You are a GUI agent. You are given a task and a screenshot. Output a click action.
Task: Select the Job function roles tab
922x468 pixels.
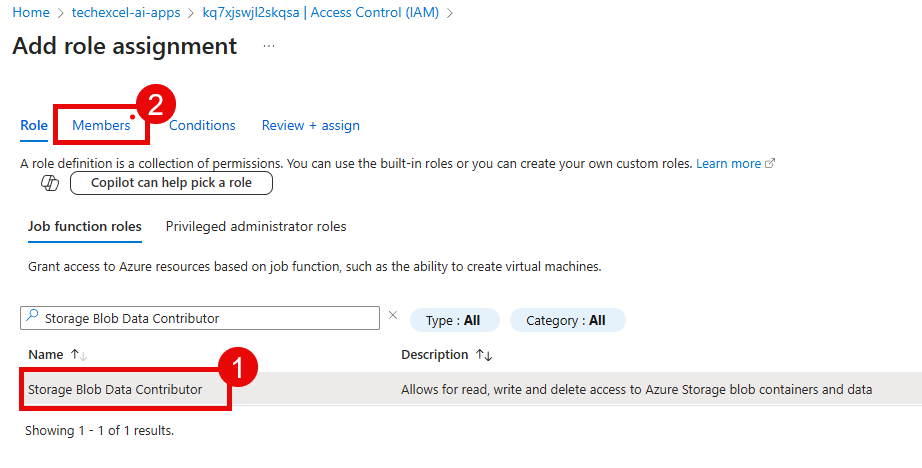[85, 226]
